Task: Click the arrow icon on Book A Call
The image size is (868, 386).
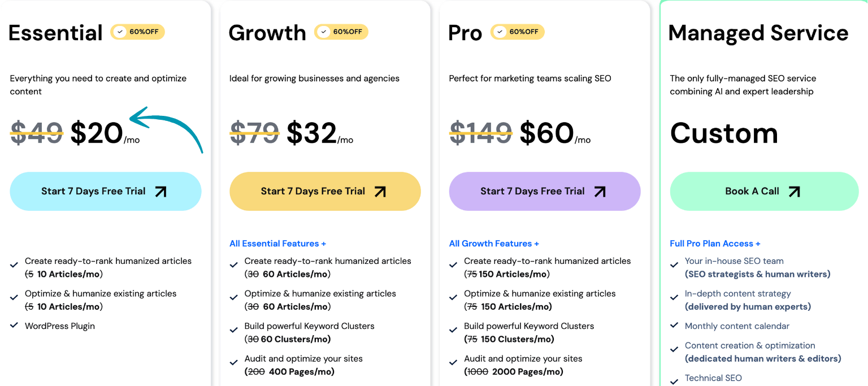Action: pos(794,192)
